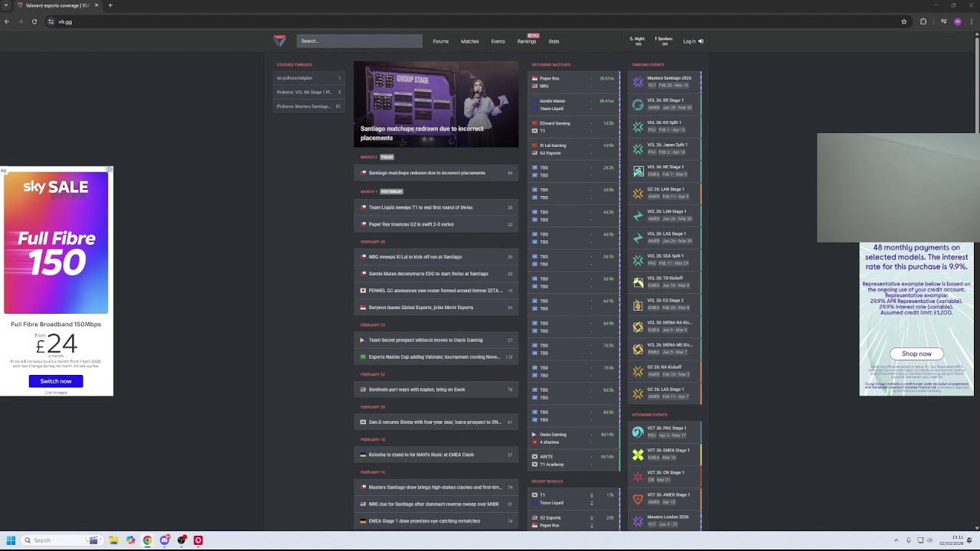The height and width of the screenshot is (551, 980).
Task: Open the Events nav item
Action: click(498, 41)
